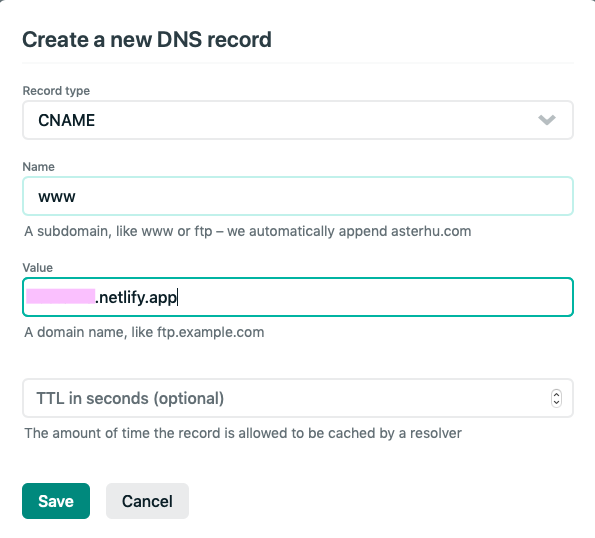Click the ftp.example.com helper text

(144, 332)
